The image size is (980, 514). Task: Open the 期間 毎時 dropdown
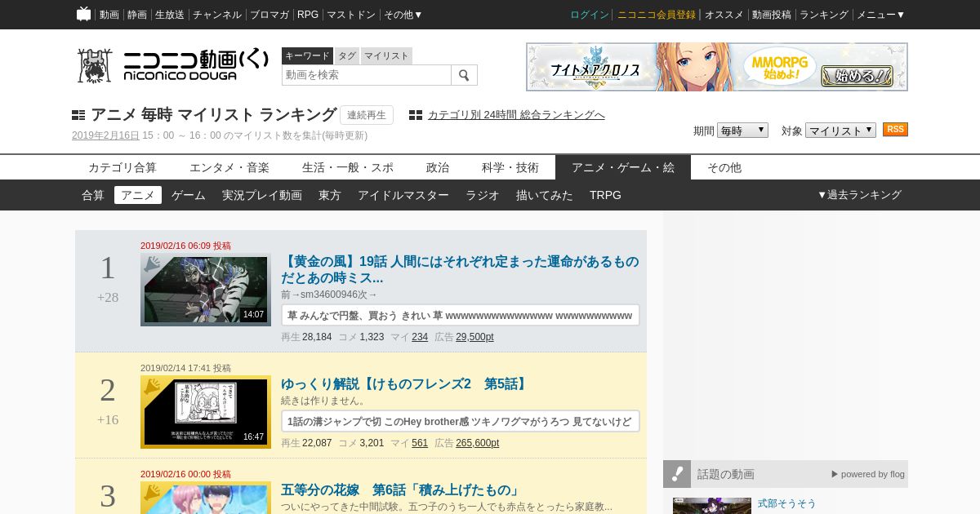click(742, 131)
